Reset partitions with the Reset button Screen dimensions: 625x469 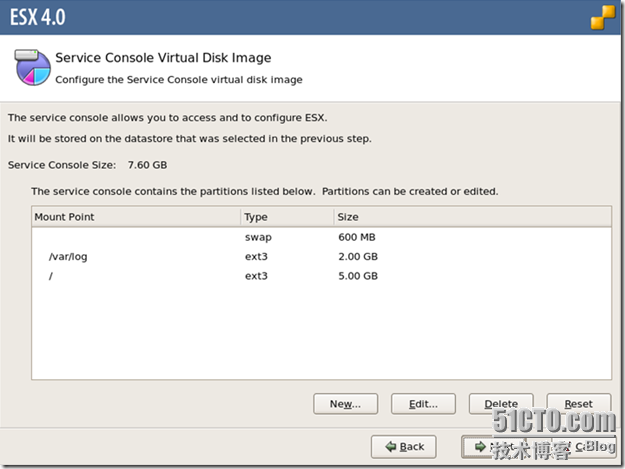click(x=579, y=404)
